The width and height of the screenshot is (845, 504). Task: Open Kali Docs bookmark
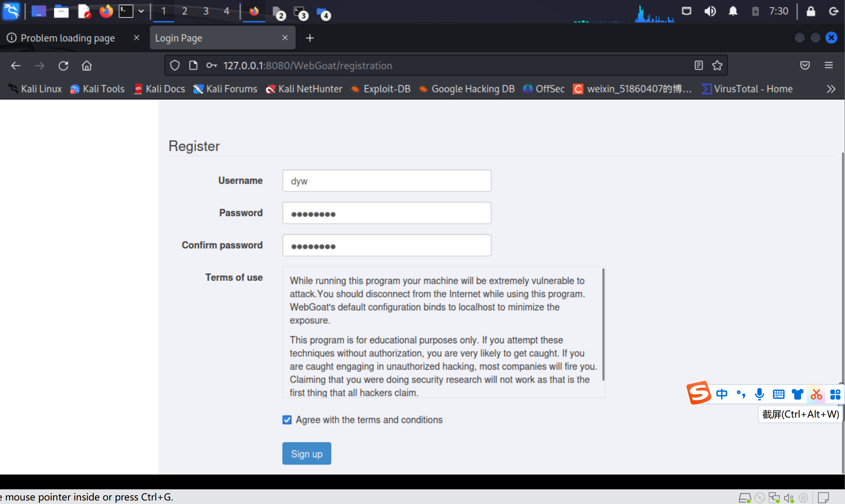click(x=159, y=89)
